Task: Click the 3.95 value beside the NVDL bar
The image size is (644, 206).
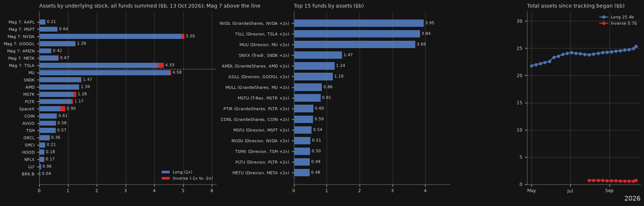Action: [x=430, y=23]
